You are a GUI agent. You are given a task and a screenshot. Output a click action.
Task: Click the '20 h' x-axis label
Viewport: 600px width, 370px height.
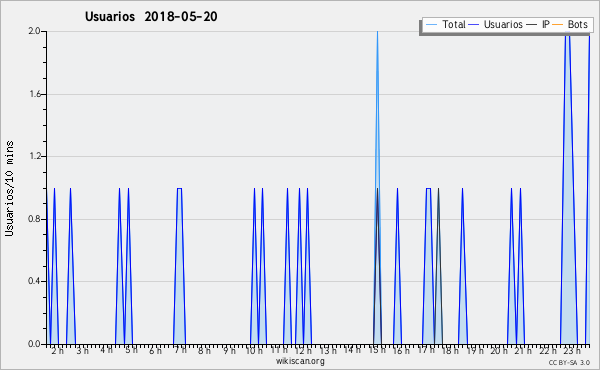[499, 350]
